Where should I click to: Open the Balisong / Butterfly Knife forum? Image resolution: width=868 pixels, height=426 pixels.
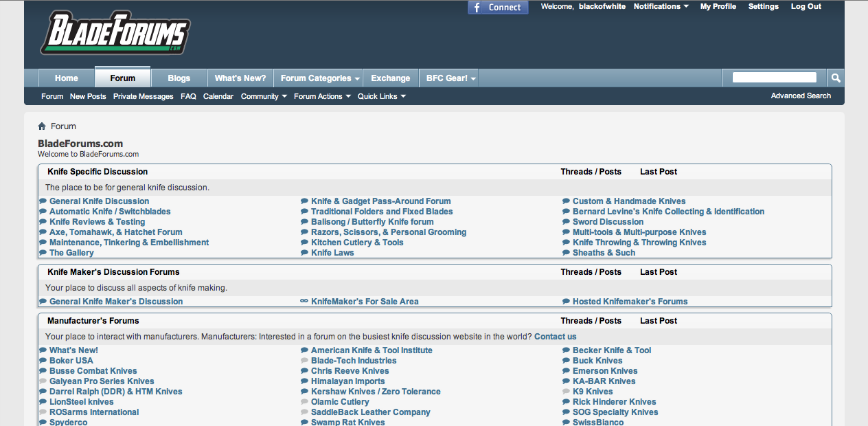(x=372, y=222)
